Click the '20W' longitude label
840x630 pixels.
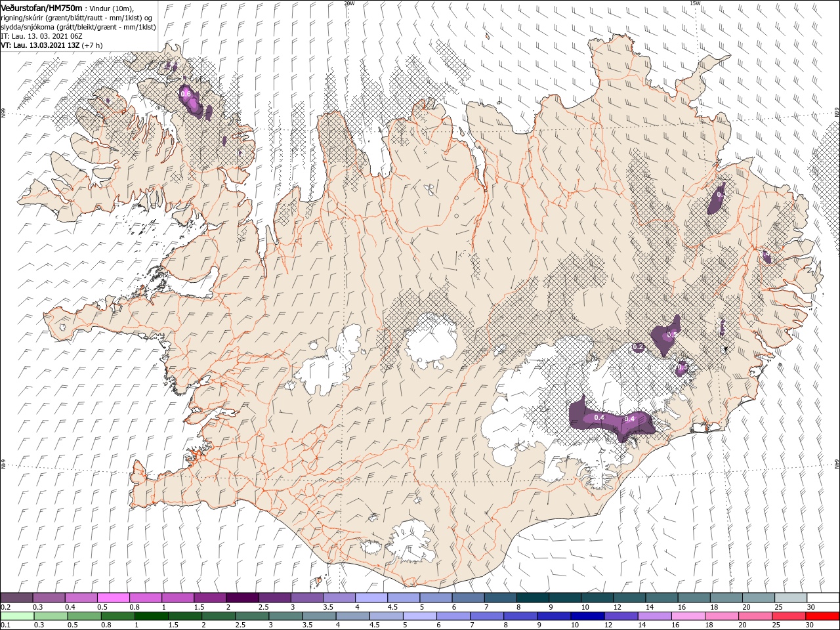pos(349,3)
